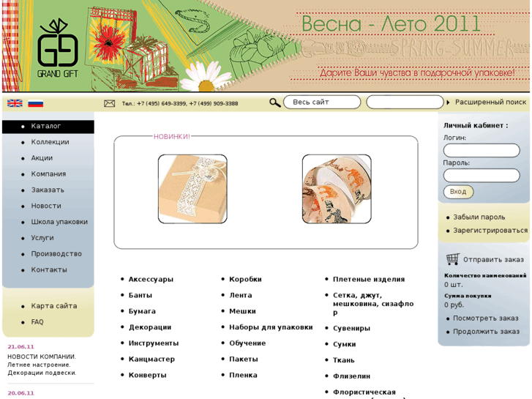Open 'Карта сайта' link
This screenshot has width=532, height=399.
[x=54, y=306]
